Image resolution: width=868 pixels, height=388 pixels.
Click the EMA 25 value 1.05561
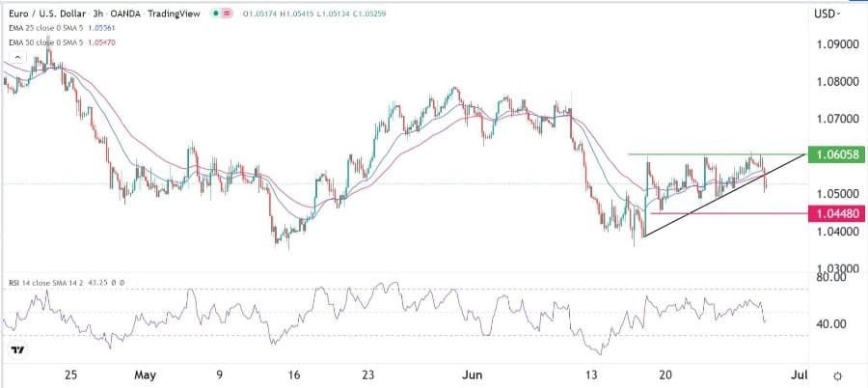[104, 30]
